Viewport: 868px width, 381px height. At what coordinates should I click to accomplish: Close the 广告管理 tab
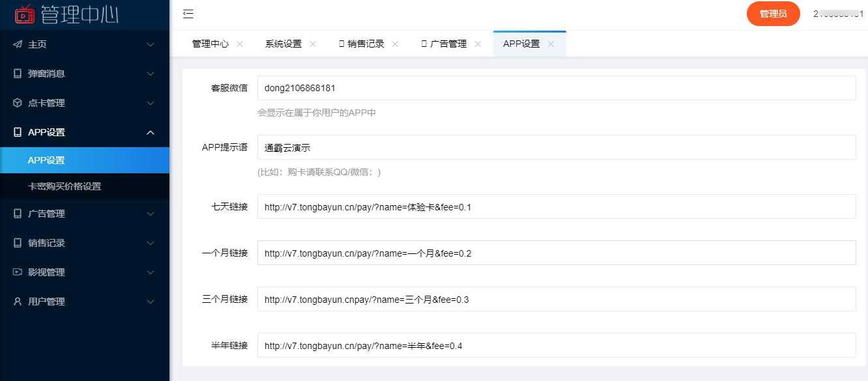478,44
